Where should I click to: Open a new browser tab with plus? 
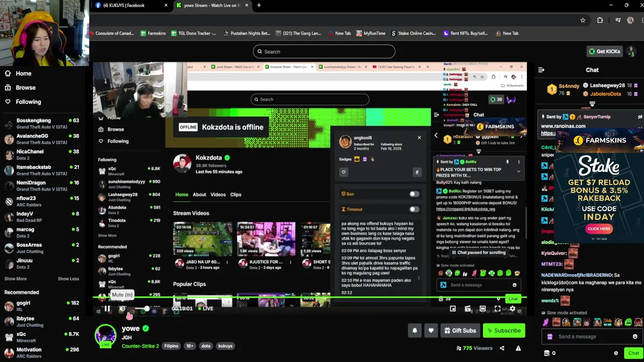click(259, 6)
